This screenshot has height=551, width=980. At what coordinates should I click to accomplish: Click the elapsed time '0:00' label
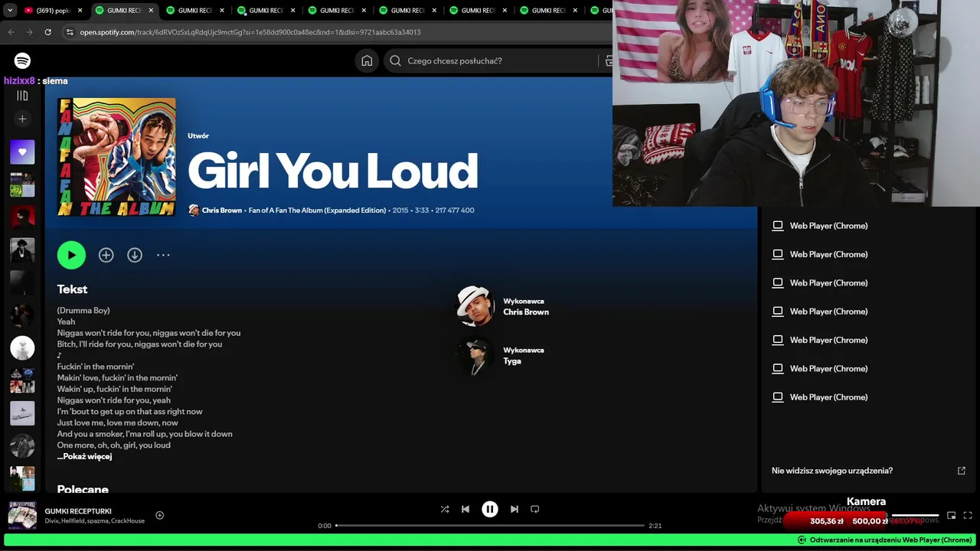325,526
